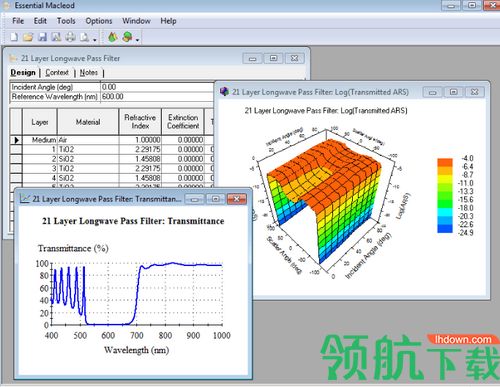Click the Log(ARS) axis label
Screen dimensions: 500x387
pos(404,207)
